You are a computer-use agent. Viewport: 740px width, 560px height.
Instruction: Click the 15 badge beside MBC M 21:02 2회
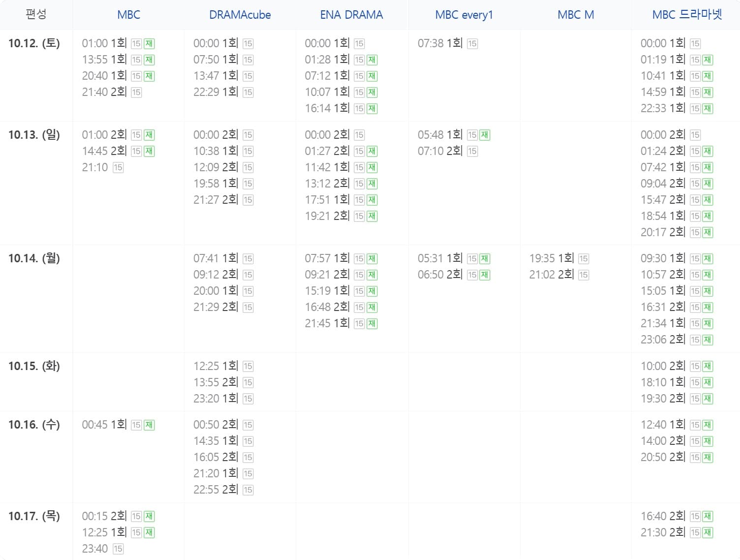(584, 275)
